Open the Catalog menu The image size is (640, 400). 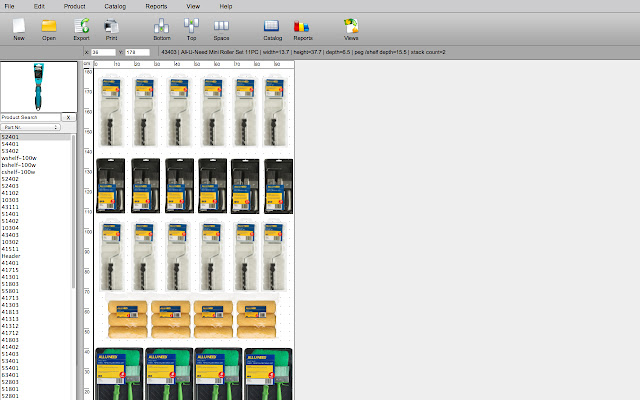click(x=115, y=6)
